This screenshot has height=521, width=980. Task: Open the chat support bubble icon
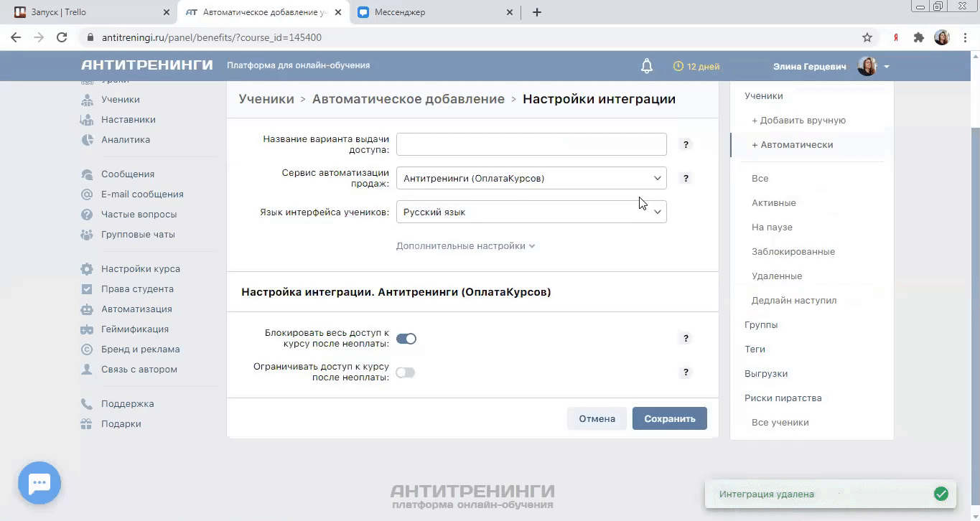click(39, 483)
